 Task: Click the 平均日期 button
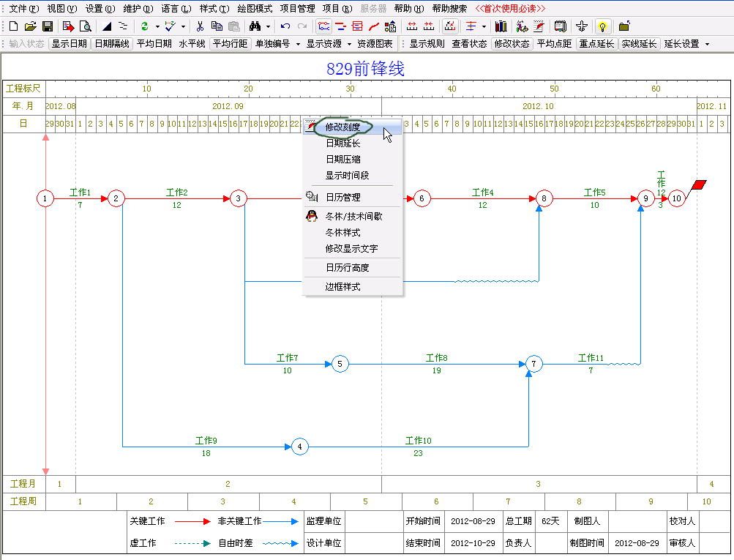[154, 43]
